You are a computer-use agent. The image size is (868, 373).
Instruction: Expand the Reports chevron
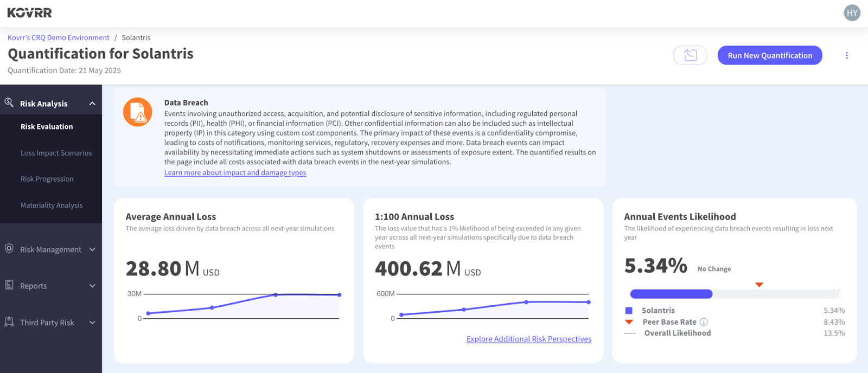(x=92, y=286)
